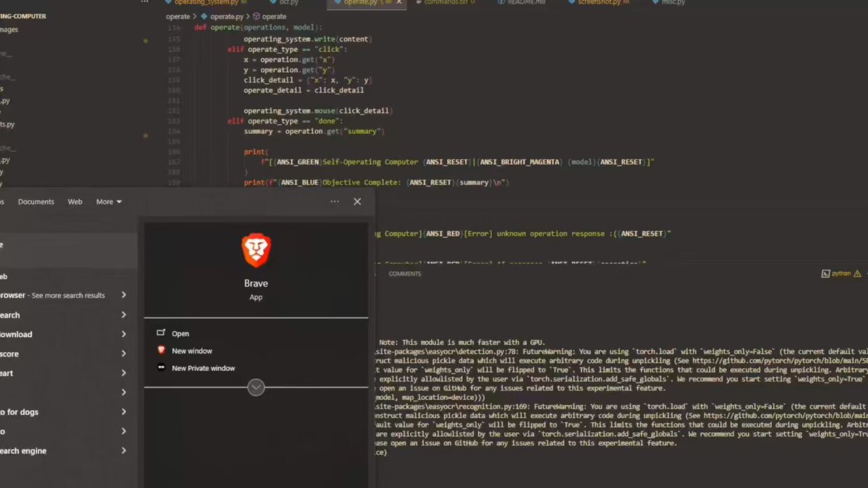
Task: Click the Open icon beside Open
Action: tap(161, 333)
